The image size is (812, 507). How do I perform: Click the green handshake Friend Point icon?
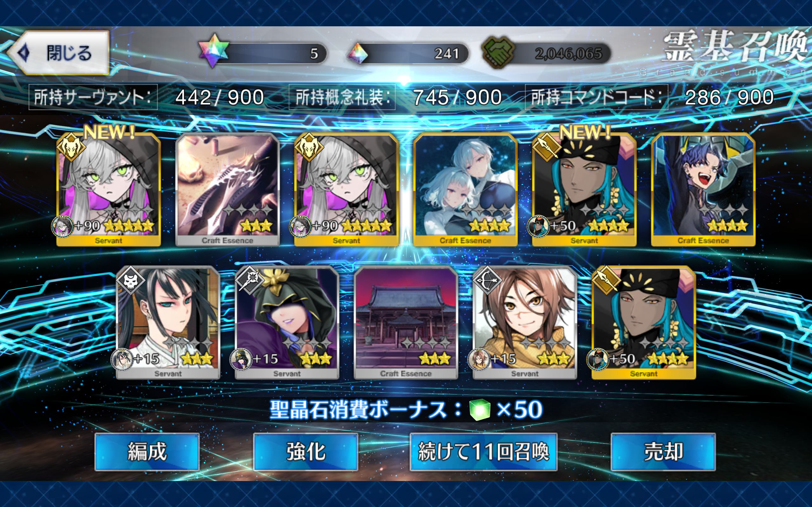[498, 53]
